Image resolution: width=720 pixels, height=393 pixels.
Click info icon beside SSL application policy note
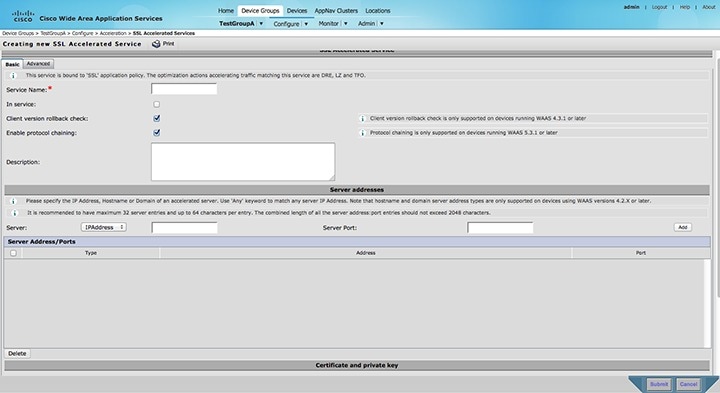13,75
